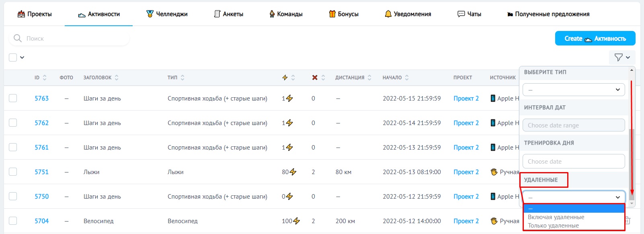644x234 pixels.
Task: Open the Уведомления tab
Action: pos(408,14)
